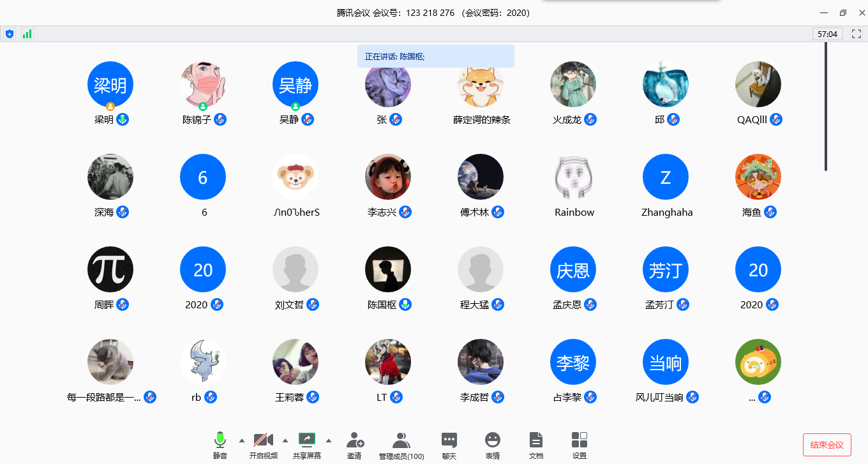
Task: Open the 文档 documents icon
Action: tap(536, 440)
